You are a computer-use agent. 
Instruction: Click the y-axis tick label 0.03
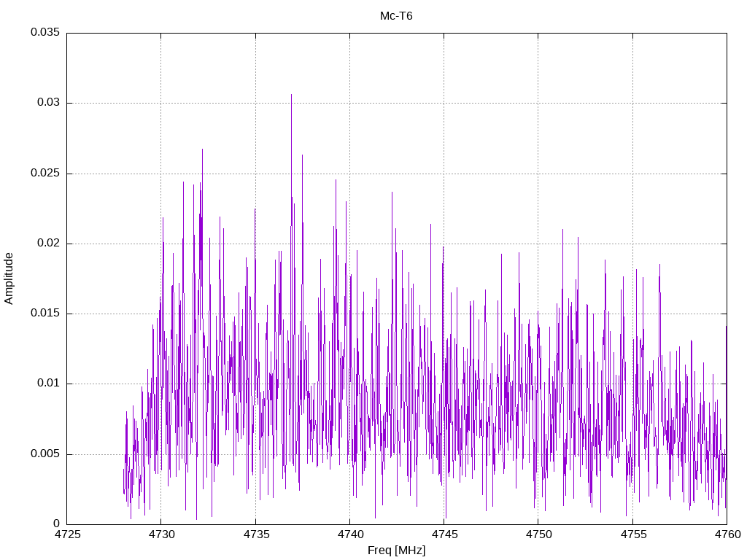coord(49,102)
